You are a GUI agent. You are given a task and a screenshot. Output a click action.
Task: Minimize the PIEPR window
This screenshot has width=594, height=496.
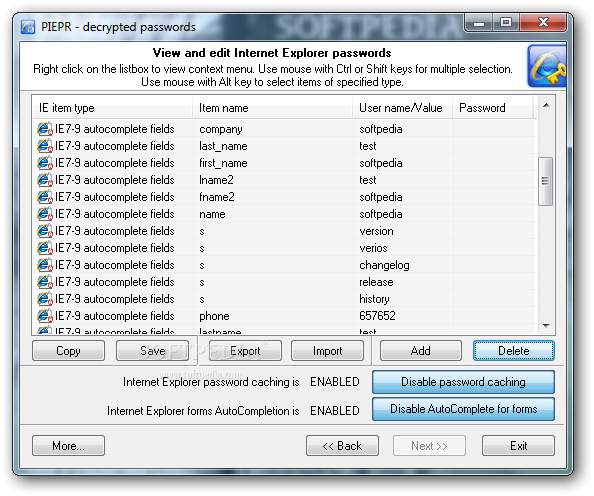[x=479, y=23]
